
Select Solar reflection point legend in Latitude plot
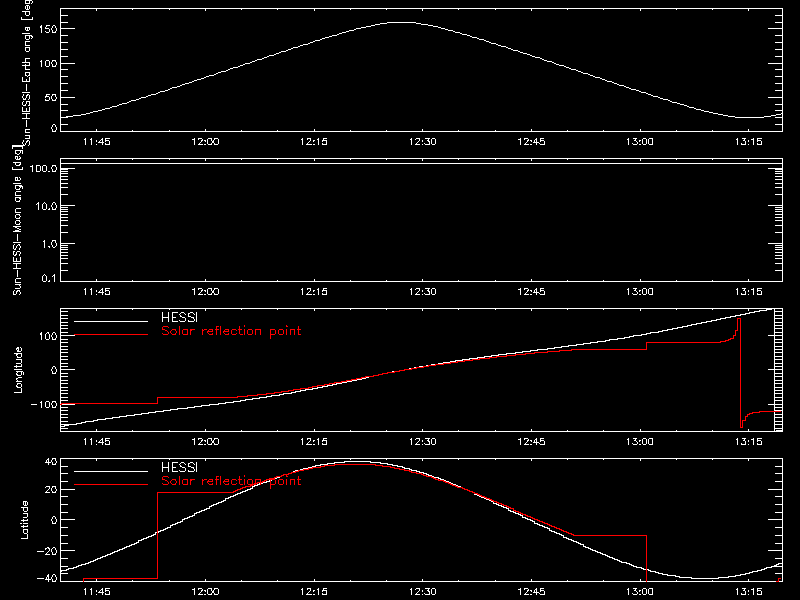pyautogui.click(x=231, y=481)
